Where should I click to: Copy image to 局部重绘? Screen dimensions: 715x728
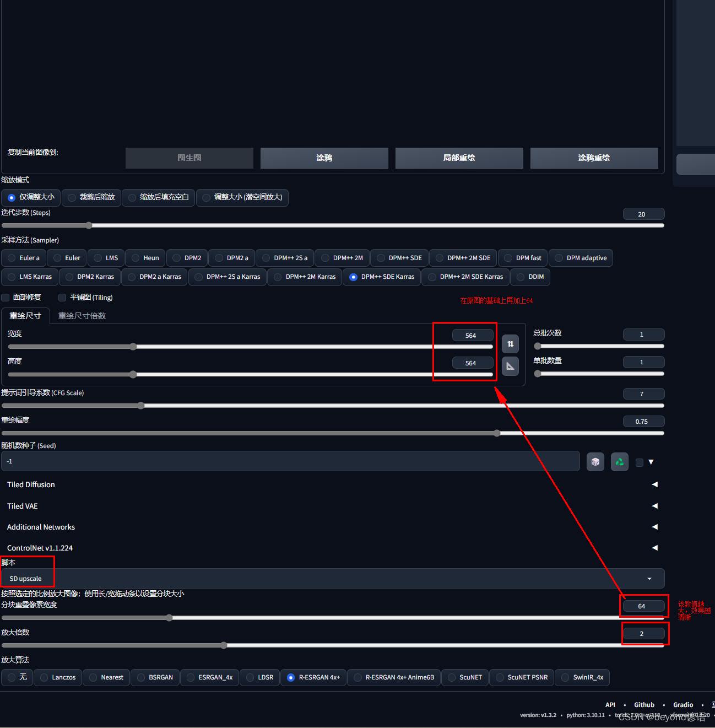pyautogui.click(x=459, y=158)
